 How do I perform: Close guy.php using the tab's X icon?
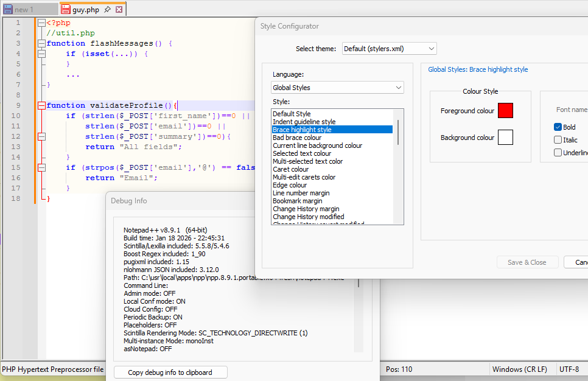(x=119, y=10)
